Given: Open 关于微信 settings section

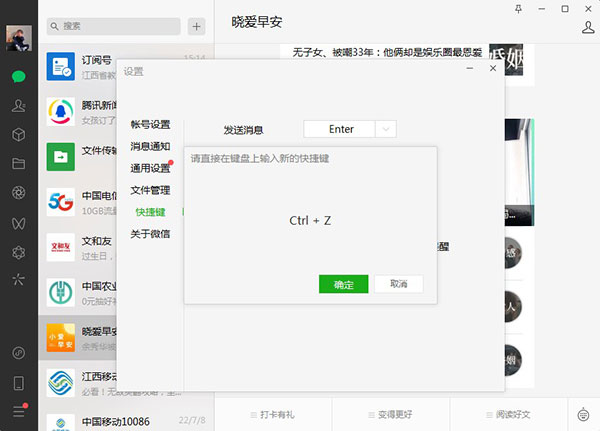Looking at the screenshot, I should pos(150,234).
